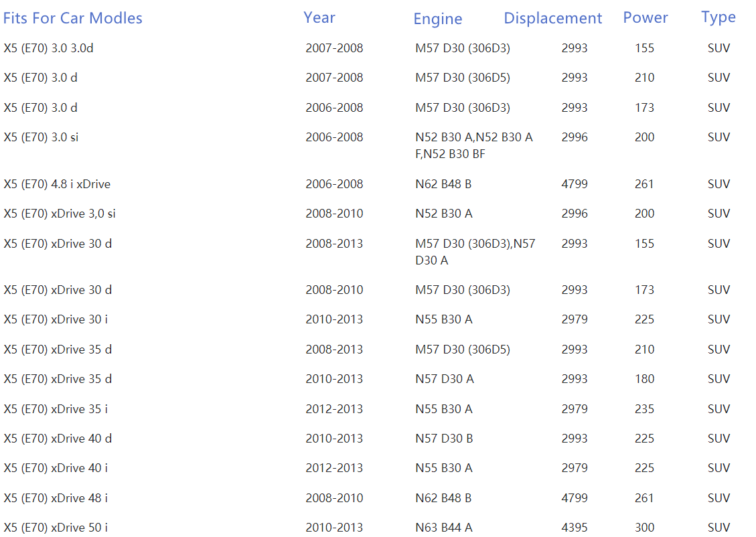756x537 pixels.
Task: Select the X5 (E70) xDrive 35 i entry
Action: pos(56,409)
